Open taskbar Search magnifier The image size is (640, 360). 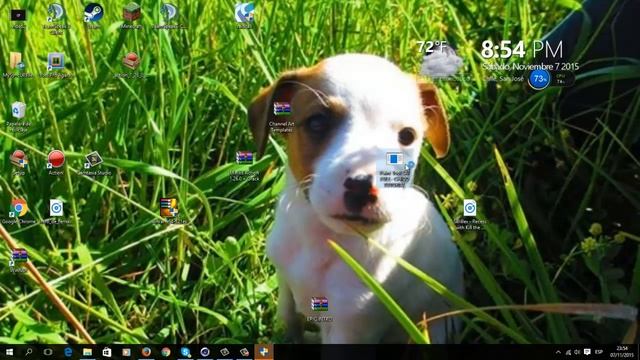pyautogui.click(x=29, y=352)
